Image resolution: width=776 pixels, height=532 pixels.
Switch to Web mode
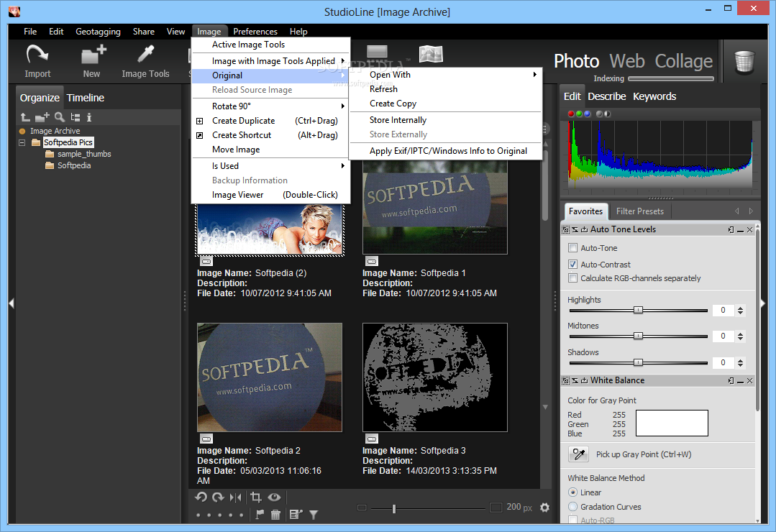pyautogui.click(x=627, y=61)
